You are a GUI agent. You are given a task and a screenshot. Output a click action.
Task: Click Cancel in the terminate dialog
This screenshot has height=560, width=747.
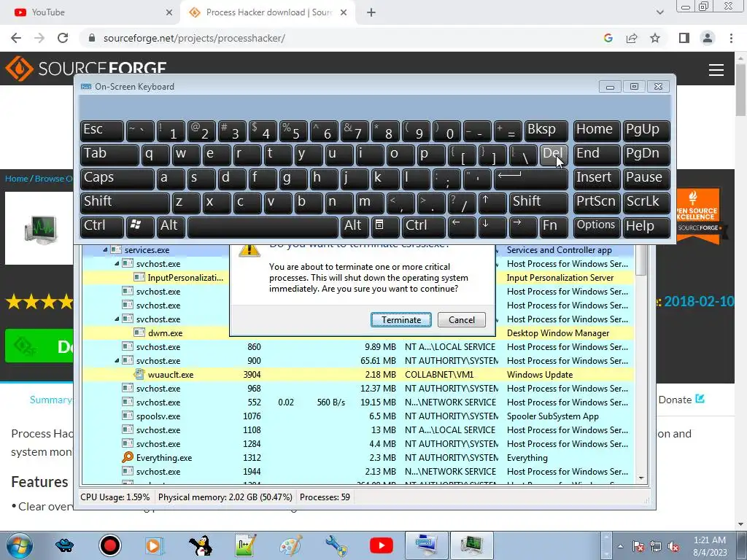(x=461, y=319)
